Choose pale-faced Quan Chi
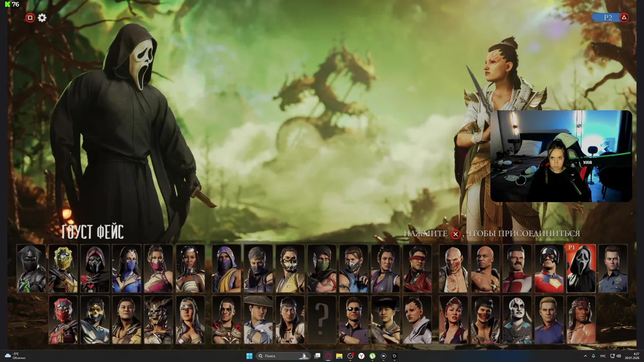Viewport: 644px width, 362px height. (517, 320)
